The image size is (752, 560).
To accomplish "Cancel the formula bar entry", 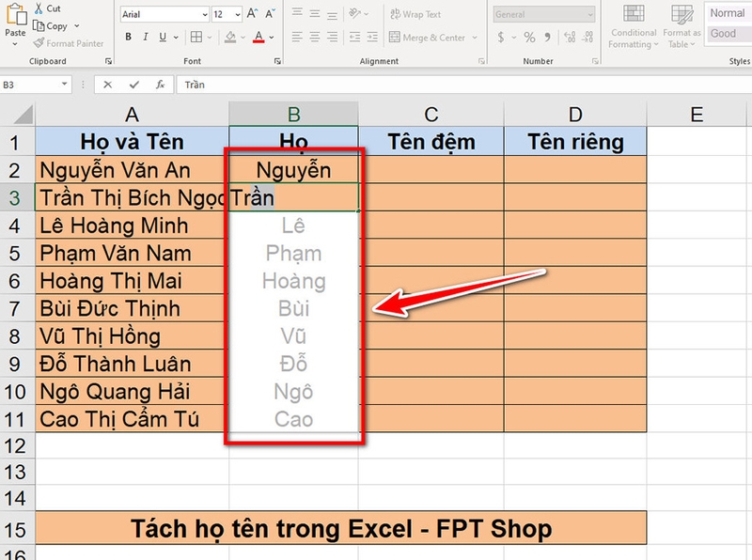I will (107, 85).
